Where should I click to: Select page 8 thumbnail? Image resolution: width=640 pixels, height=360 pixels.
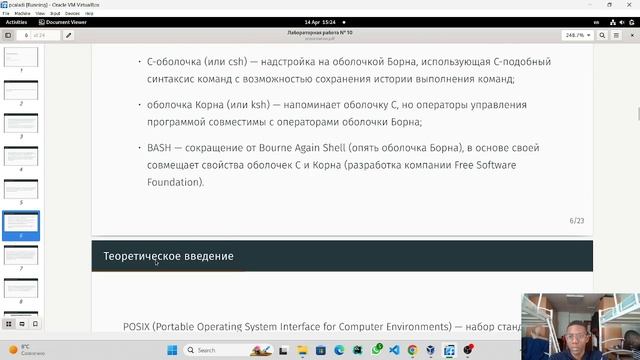pyautogui.click(x=21, y=289)
